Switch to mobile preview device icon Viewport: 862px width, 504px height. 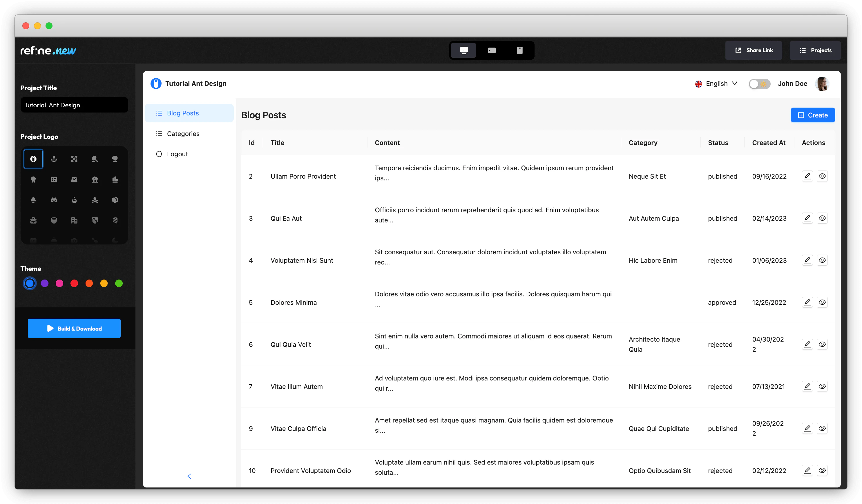tap(519, 50)
